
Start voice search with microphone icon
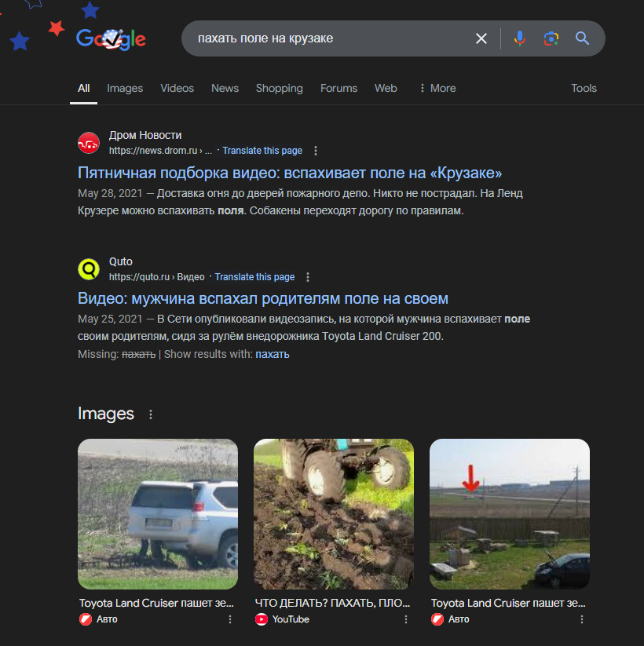pos(519,38)
